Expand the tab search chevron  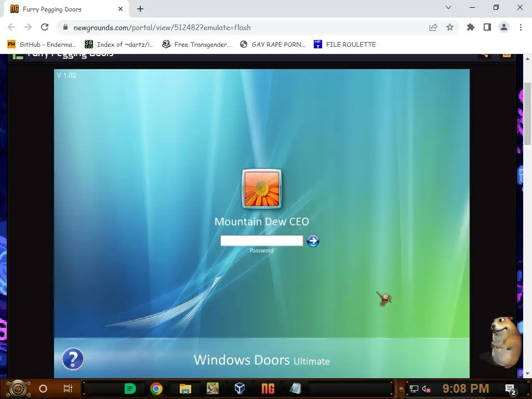point(448,7)
